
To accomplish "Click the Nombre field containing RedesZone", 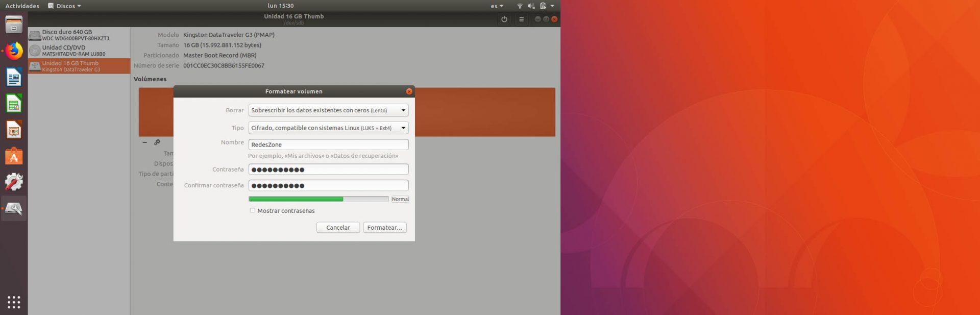I will pos(328,144).
